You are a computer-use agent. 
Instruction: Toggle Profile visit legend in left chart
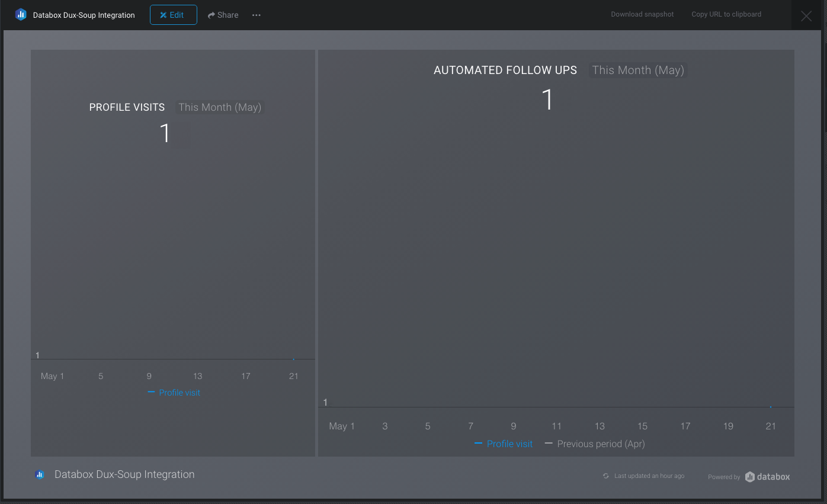[x=174, y=393]
